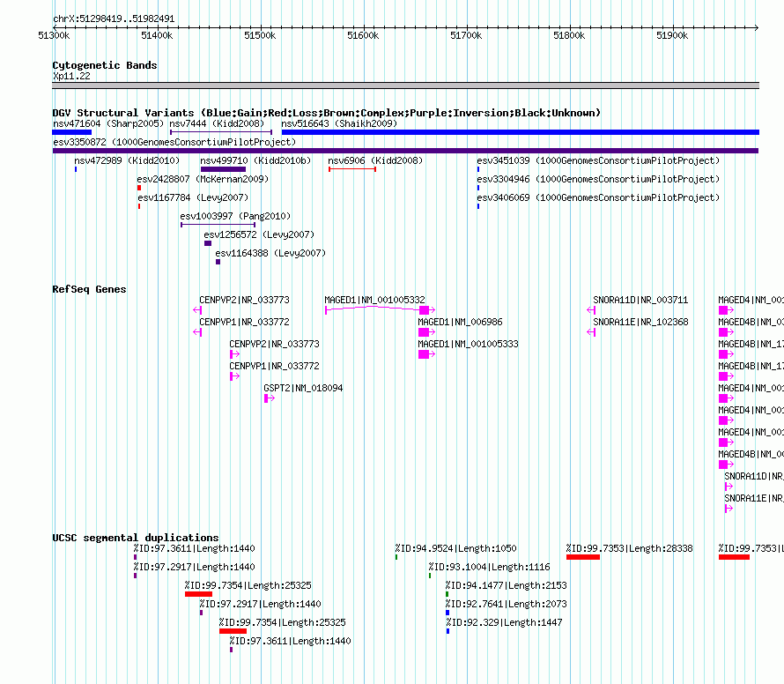Click the 51700k scale tick label
Image resolution: width=784 pixels, height=684 pixels.
click(466, 35)
